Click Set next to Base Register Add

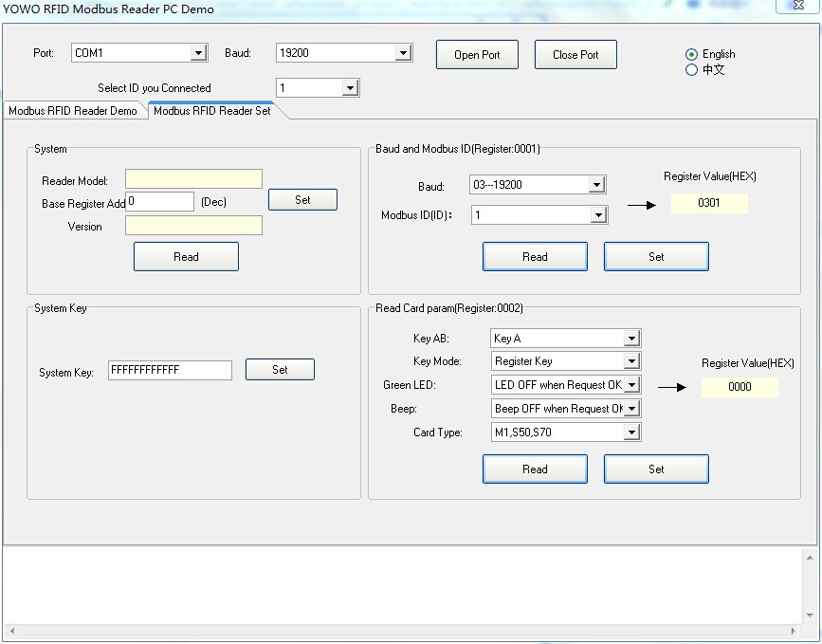pyautogui.click(x=302, y=200)
